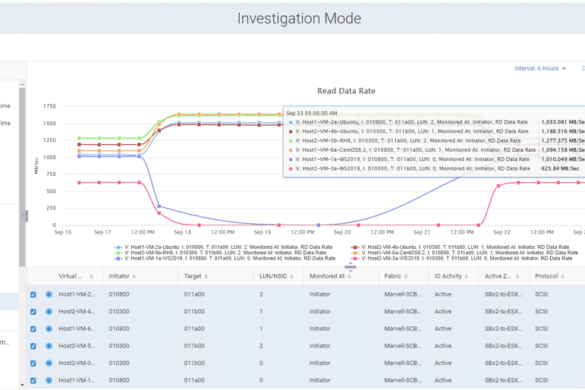The image size is (585, 390).
Task: Click the Target column header
Action: (193, 276)
